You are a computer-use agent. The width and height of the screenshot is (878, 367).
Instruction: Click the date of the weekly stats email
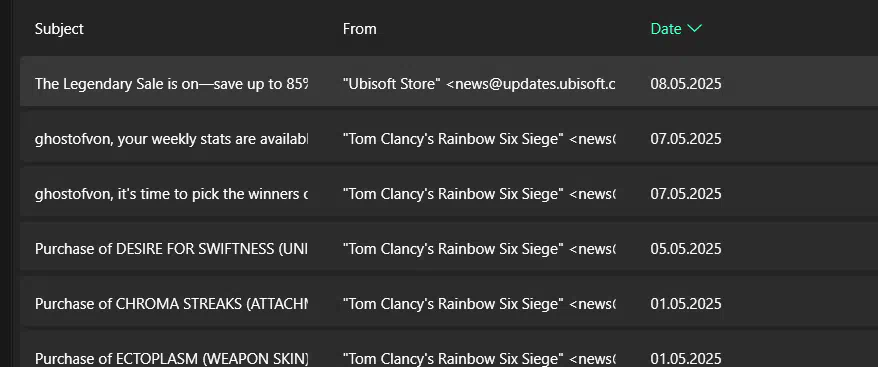tap(686, 138)
